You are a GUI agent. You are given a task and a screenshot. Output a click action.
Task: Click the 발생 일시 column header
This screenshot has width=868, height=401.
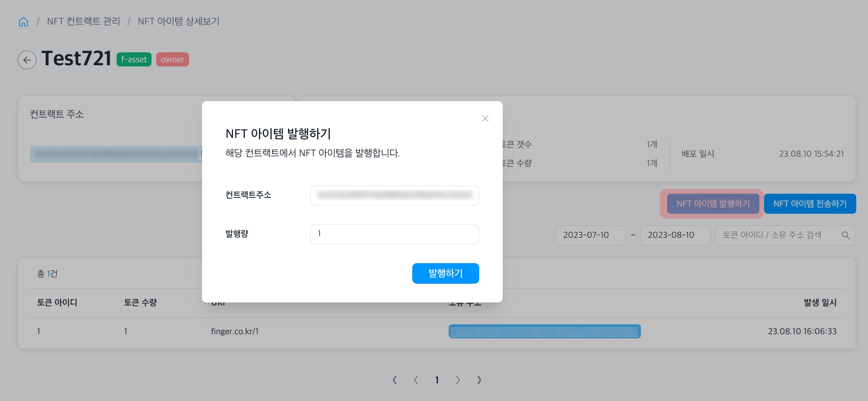(820, 303)
